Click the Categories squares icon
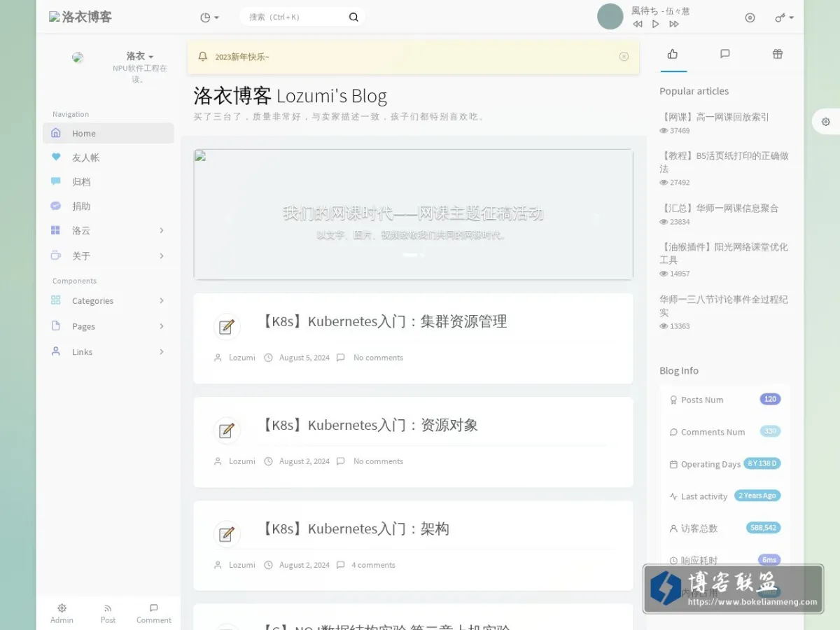The height and width of the screenshot is (630, 840). 56,300
